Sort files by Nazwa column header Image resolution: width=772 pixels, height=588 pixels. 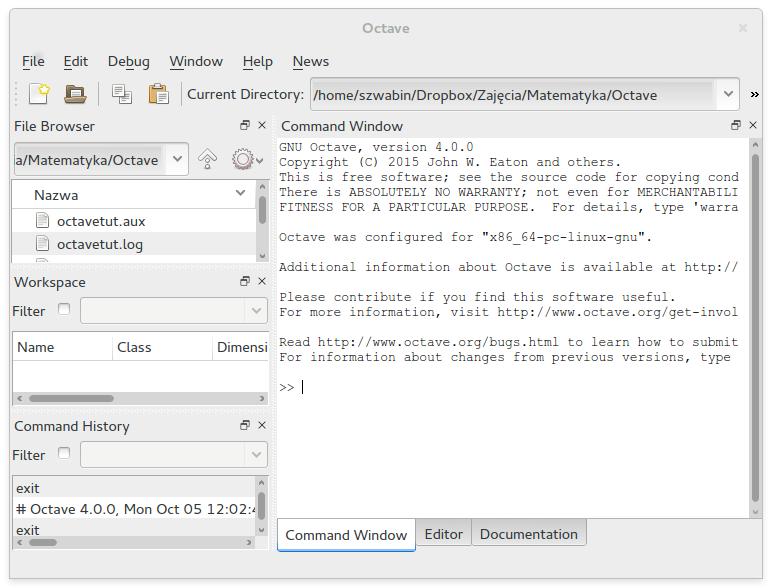tap(133, 195)
